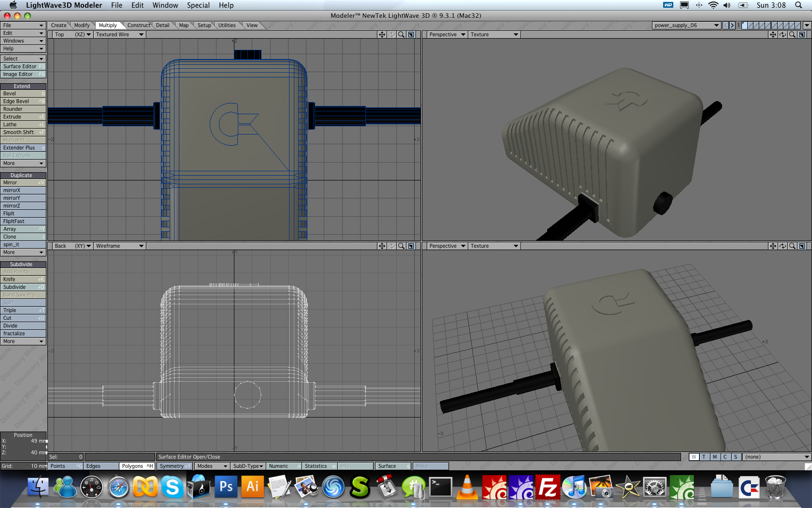812x508 pixels.
Task: Click zoom magnifier in lower Perspective viewport
Action: click(x=792, y=246)
